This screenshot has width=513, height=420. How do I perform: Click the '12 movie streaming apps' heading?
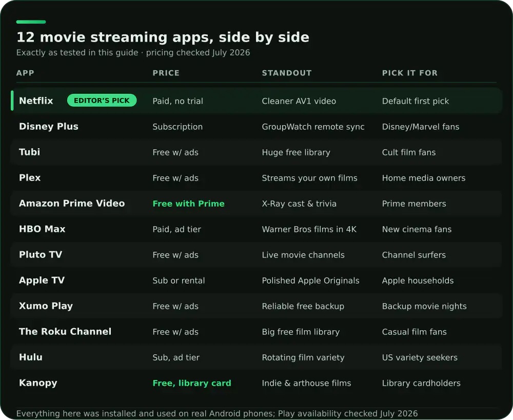pyautogui.click(x=163, y=37)
